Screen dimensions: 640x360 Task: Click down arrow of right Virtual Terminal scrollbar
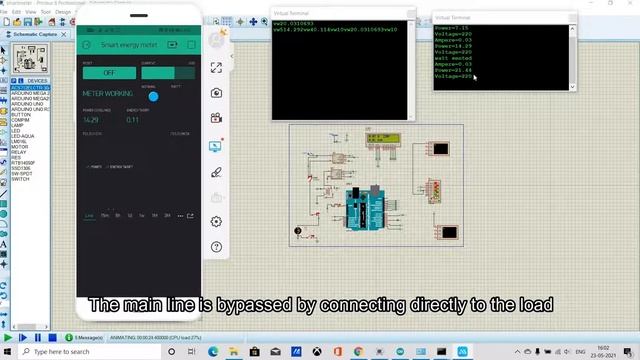pyautogui.click(x=572, y=87)
